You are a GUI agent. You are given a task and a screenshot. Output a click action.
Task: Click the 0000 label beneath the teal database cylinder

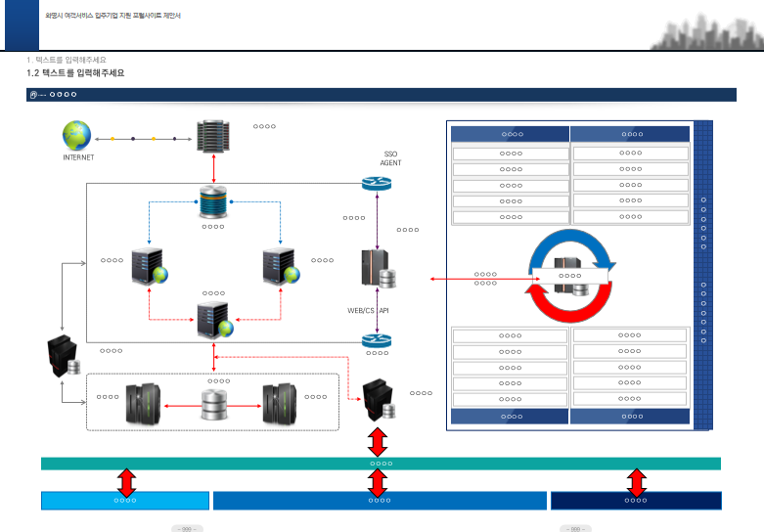tap(213, 227)
